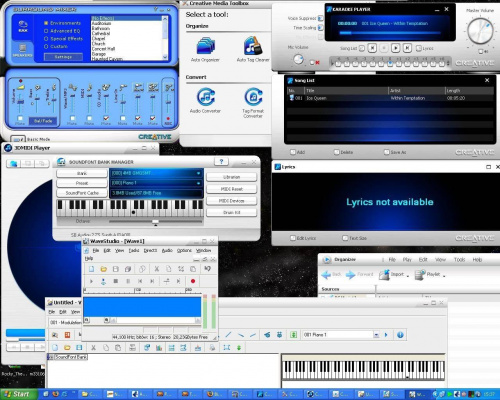Click the Import icon in Organizer
Image resolution: width=500 pixels, height=400 pixels.
click(384, 275)
